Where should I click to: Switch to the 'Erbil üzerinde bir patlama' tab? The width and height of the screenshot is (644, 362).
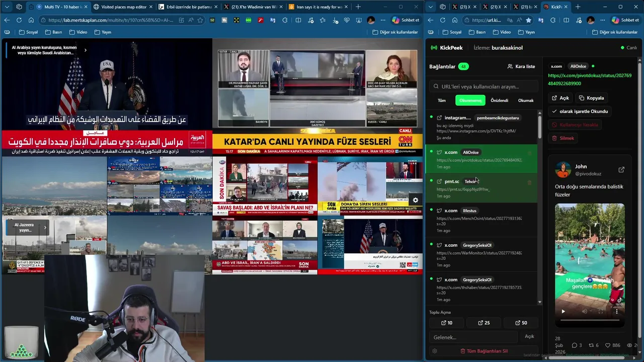click(189, 7)
